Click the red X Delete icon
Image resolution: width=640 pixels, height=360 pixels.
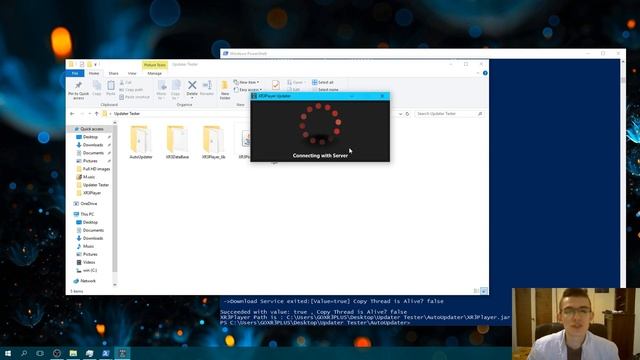[x=192, y=85]
